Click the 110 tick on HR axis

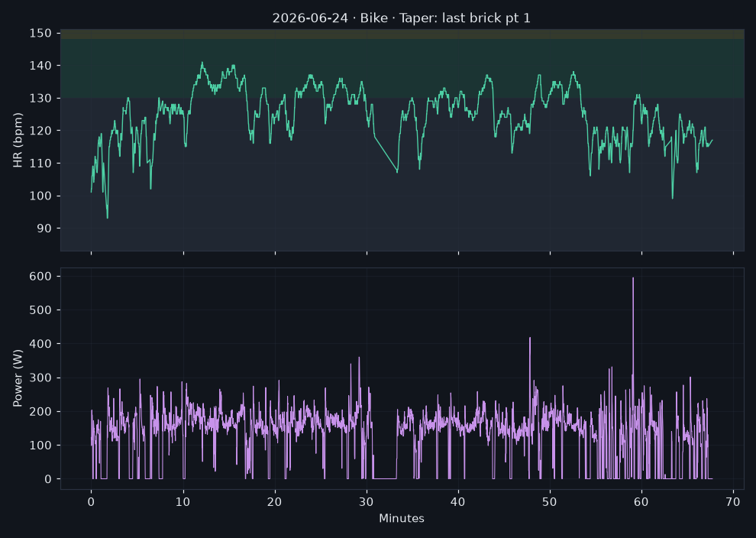coord(40,164)
